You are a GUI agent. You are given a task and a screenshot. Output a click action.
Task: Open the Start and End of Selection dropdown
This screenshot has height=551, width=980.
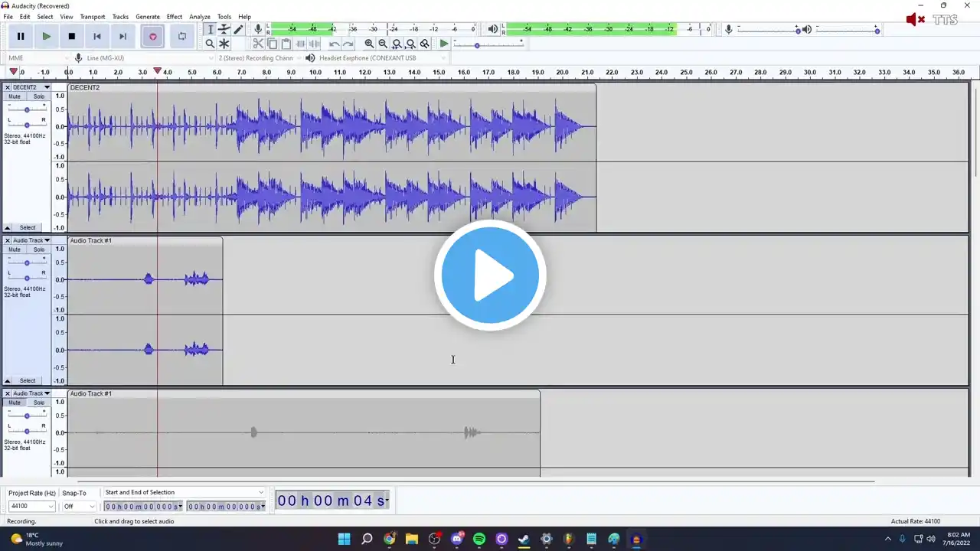coord(184,492)
